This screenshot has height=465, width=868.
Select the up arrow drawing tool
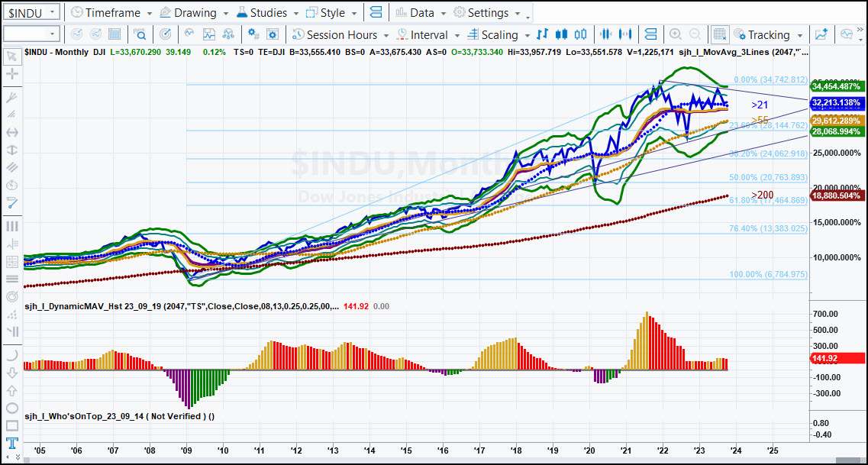(11, 390)
